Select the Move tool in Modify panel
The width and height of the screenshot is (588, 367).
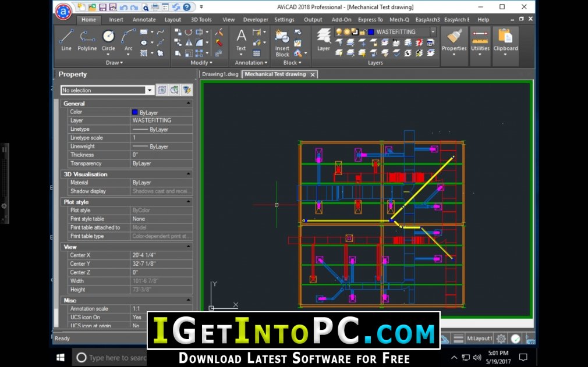178,32
